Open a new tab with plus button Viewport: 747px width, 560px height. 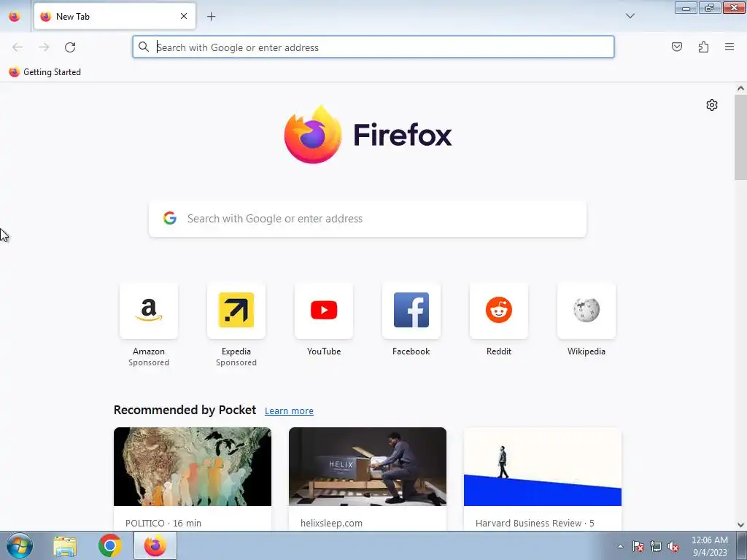click(x=211, y=16)
